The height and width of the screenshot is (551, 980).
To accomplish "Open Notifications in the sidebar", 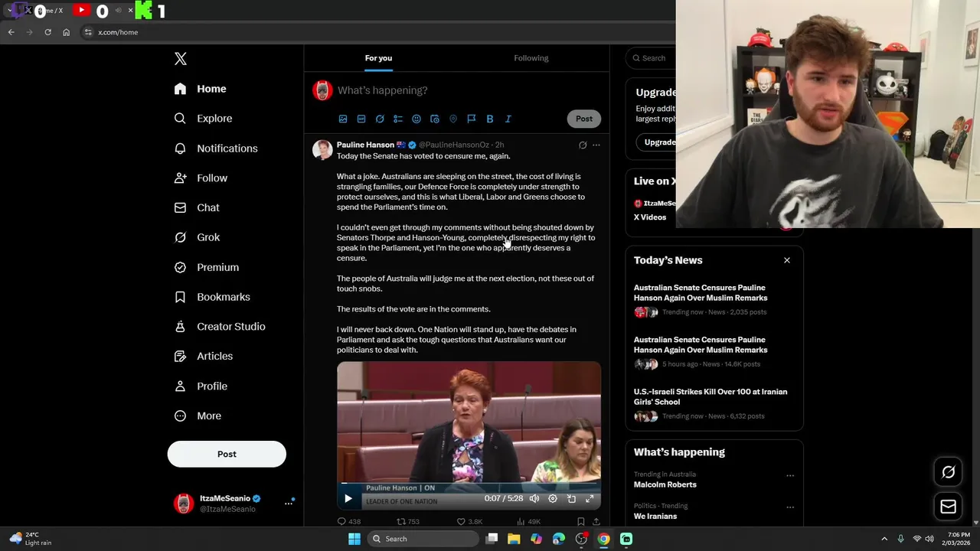I will click(x=216, y=148).
